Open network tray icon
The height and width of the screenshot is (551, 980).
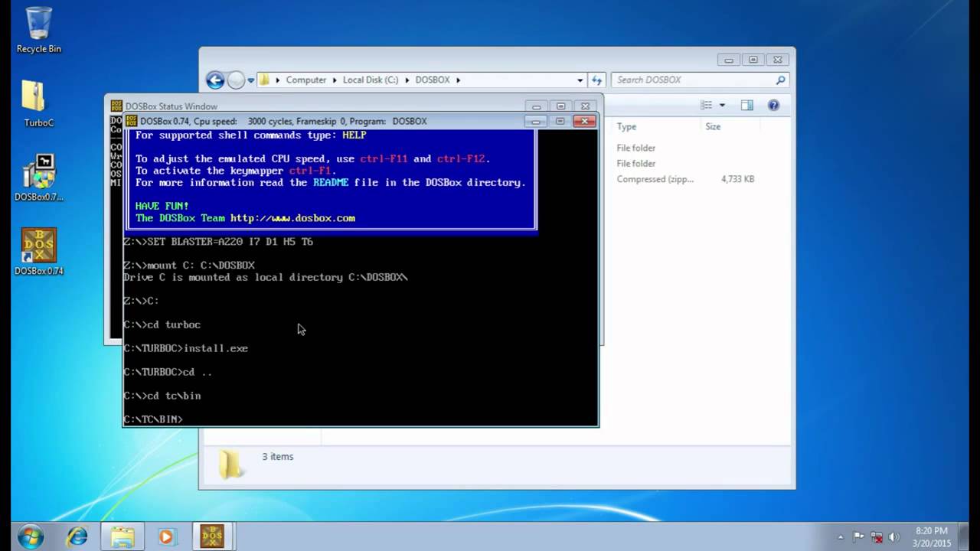tap(877, 537)
